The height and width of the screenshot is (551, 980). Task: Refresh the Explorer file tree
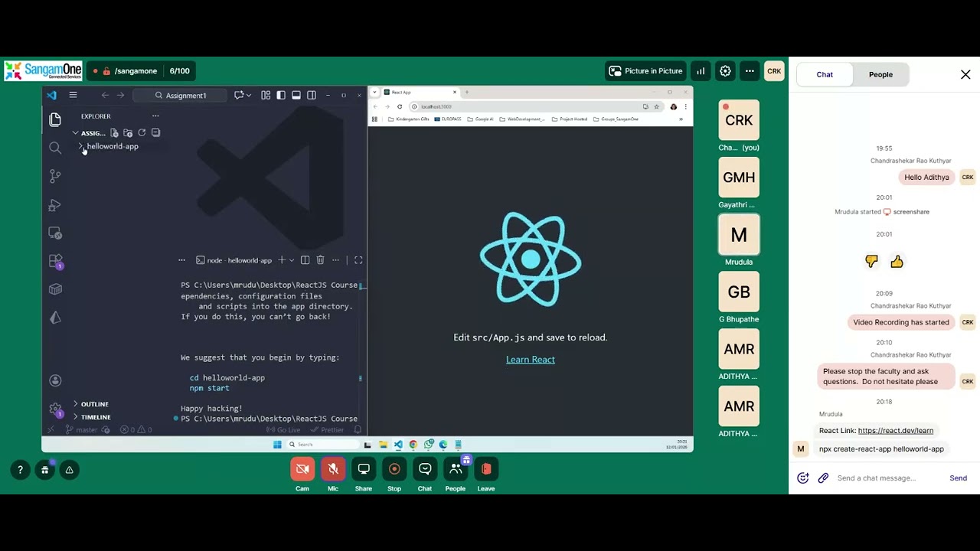click(x=142, y=133)
